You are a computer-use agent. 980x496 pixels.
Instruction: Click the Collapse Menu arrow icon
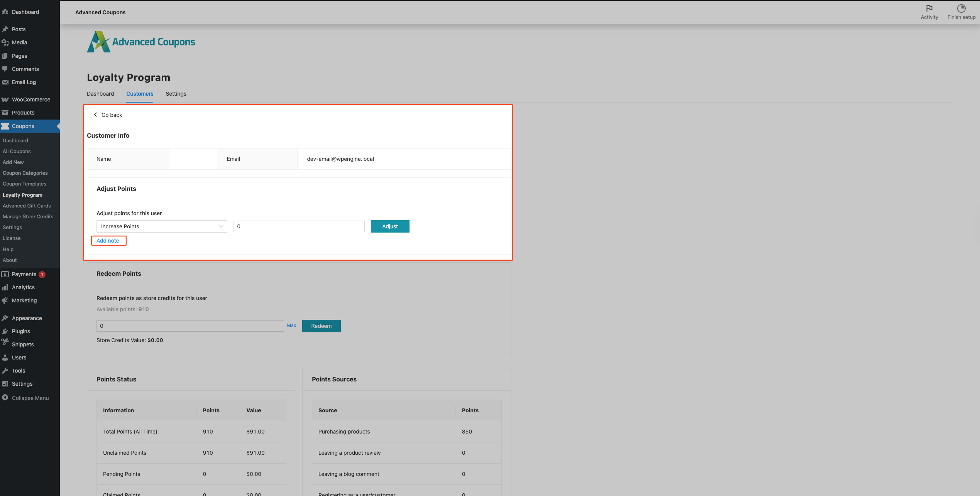click(5, 398)
